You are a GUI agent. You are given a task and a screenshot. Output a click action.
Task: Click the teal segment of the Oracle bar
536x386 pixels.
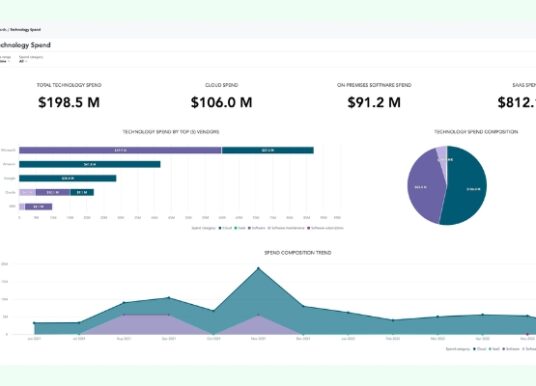(x=82, y=192)
